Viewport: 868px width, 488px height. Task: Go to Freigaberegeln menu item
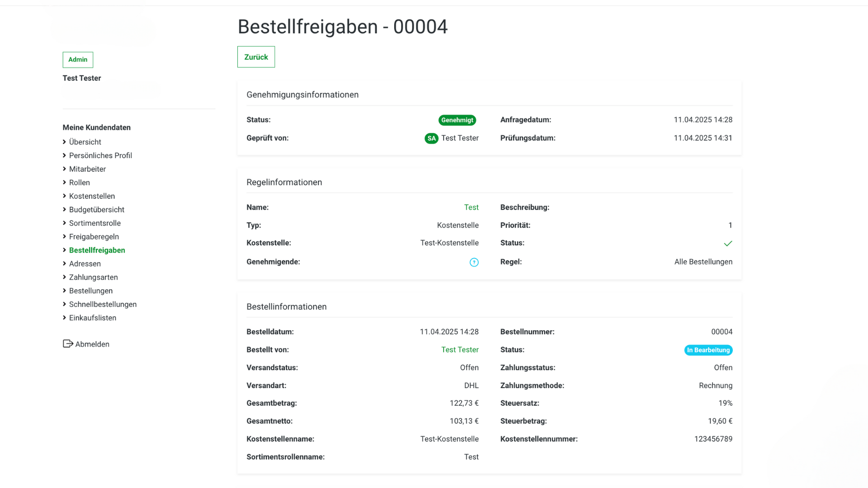click(94, 237)
